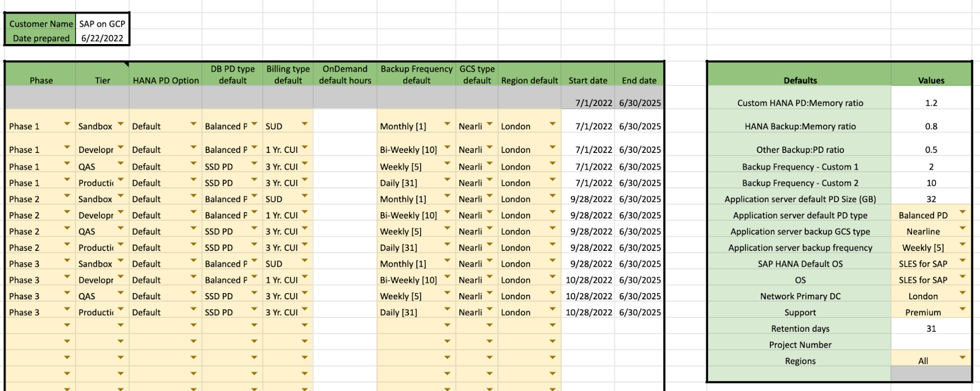
Task: Open Regions All dropdown
Action: 962,359
